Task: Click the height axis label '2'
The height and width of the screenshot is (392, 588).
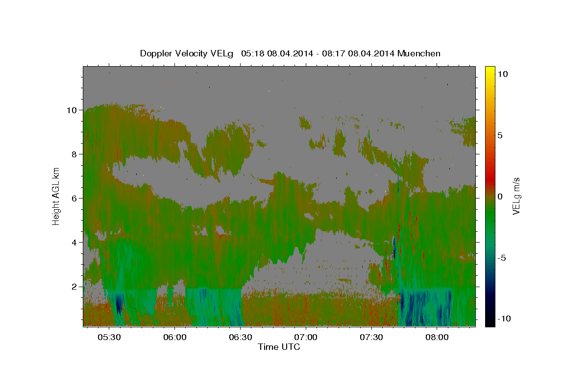Action: click(x=74, y=286)
